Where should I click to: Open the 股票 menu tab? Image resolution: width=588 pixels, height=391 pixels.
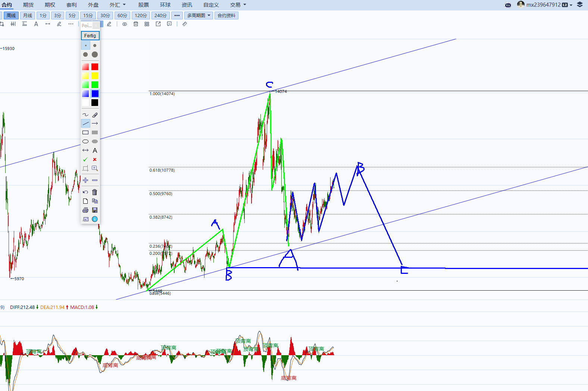[144, 5]
